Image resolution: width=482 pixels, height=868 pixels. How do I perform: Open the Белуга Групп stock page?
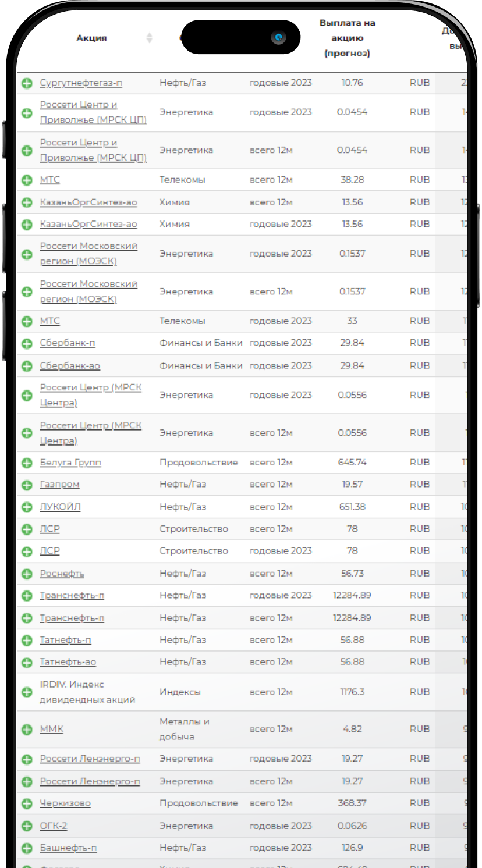(x=70, y=463)
